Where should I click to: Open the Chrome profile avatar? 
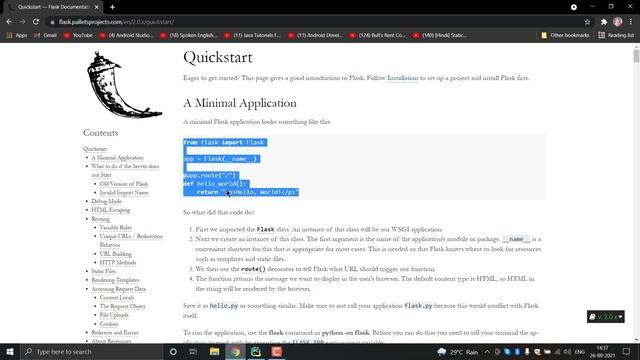pyautogui.click(x=618, y=22)
